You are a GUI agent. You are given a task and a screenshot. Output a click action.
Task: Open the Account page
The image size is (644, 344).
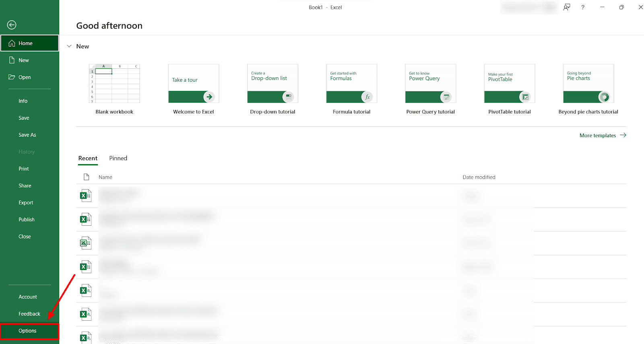(28, 297)
